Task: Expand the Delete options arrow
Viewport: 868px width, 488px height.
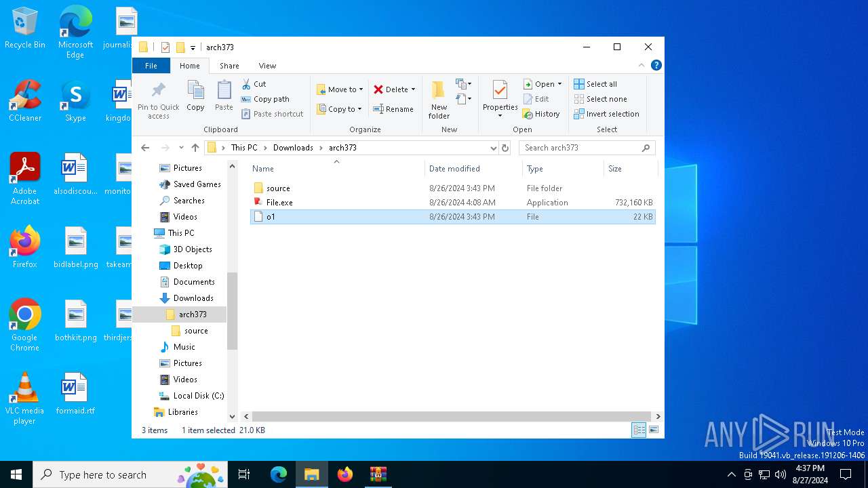Action: (x=413, y=89)
